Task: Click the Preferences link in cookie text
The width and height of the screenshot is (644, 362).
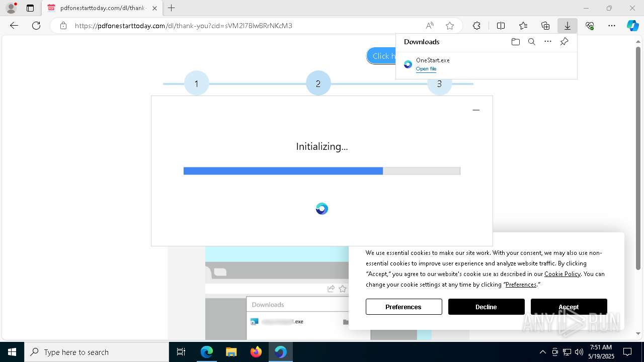Action: (521, 285)
